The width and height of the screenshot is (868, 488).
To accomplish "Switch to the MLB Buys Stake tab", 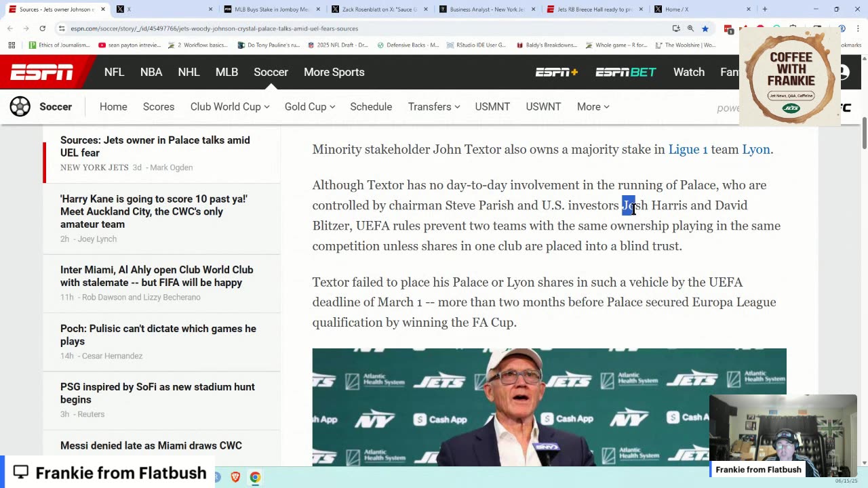I will click(271, 9).
